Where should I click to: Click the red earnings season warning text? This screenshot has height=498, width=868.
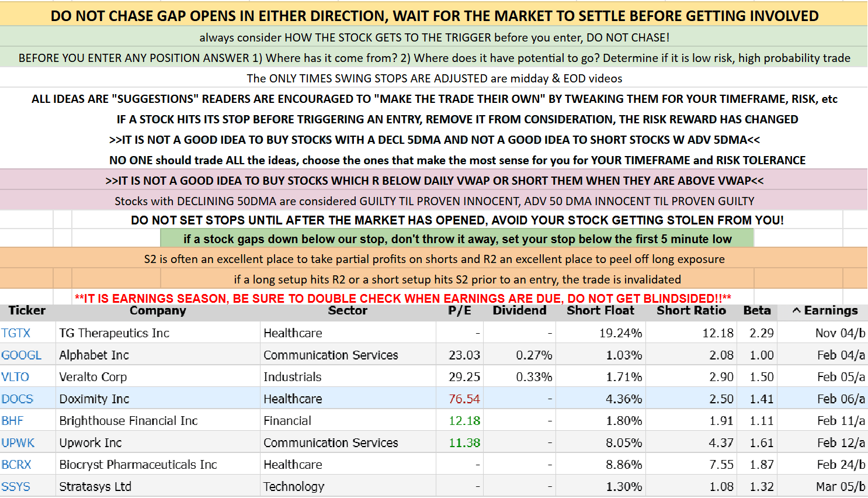pyautogui.click(x=403, y=298)
